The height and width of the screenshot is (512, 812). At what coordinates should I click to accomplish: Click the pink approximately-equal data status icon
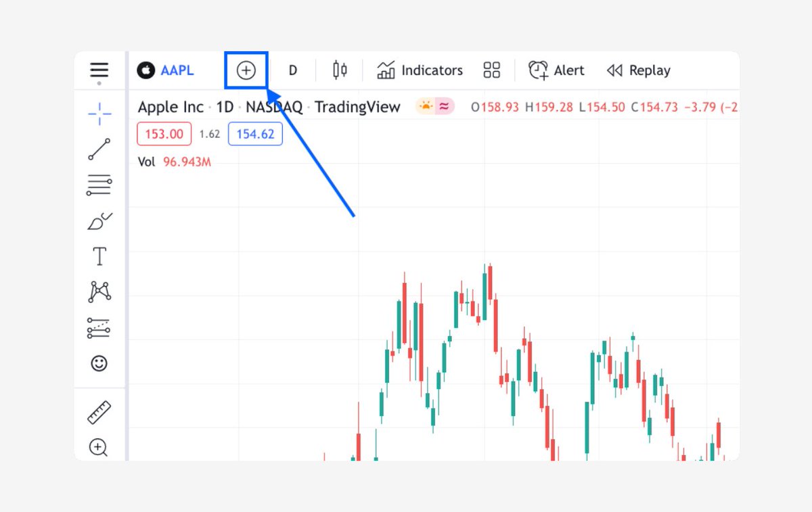[x=444, y=106]
